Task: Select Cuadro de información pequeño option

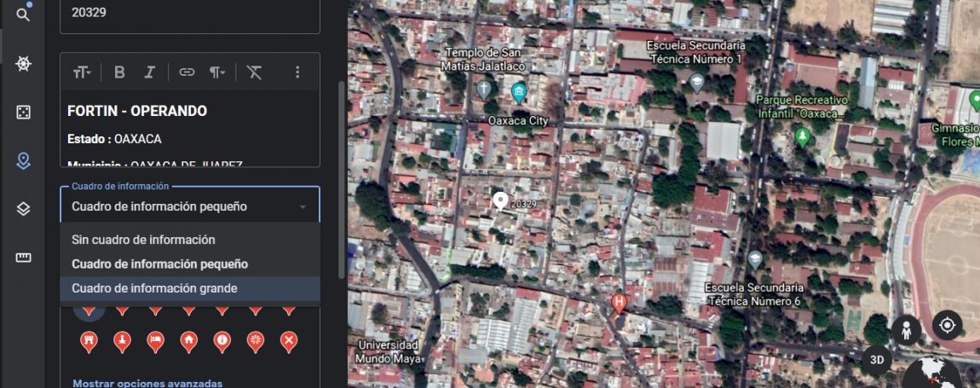Action: [190, 264]
